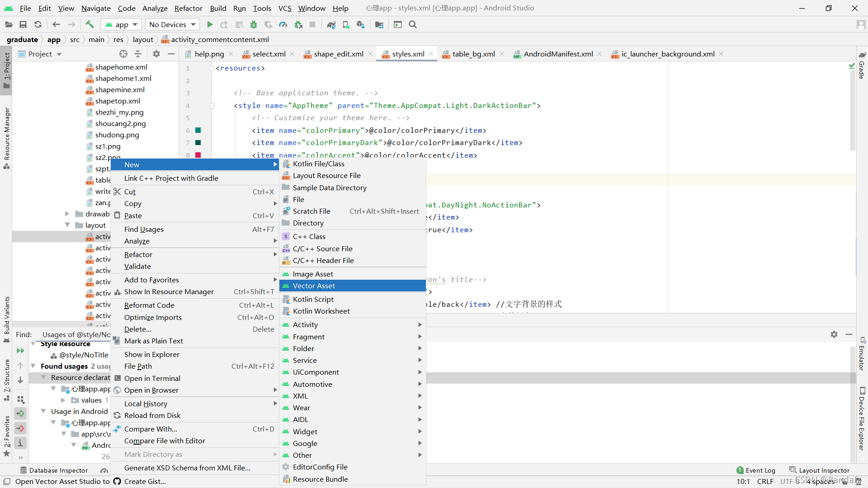Click the Profile app gauge icon

[283, 24]
